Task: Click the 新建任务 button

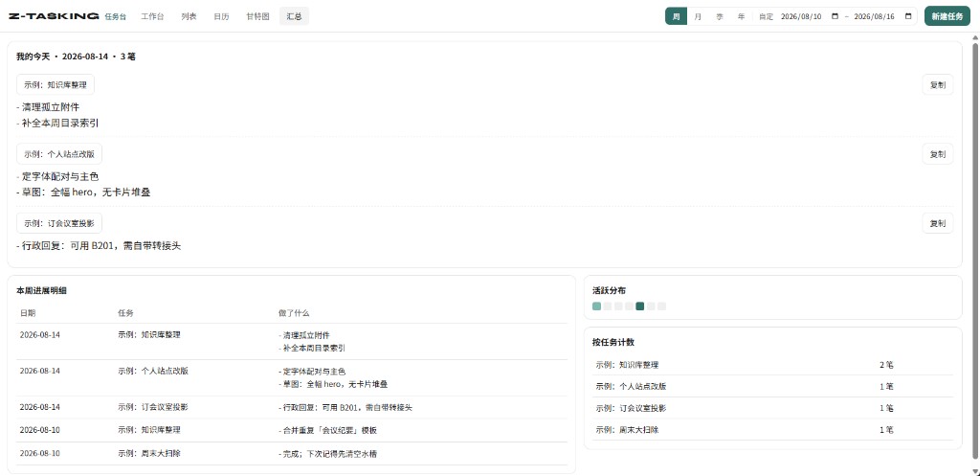Action: coord(947,16)
